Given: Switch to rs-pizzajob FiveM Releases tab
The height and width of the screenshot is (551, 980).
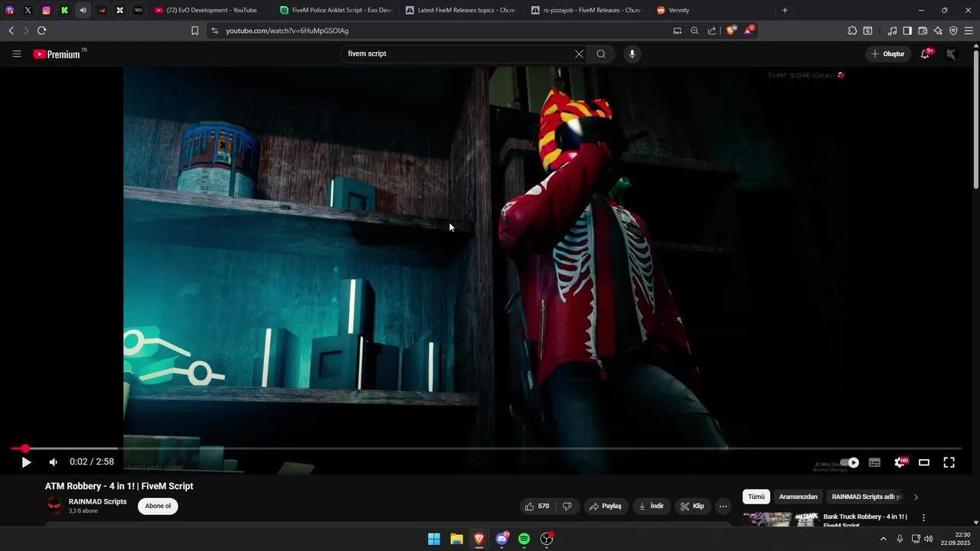Looking at the screenshot, I should [586, 10].
